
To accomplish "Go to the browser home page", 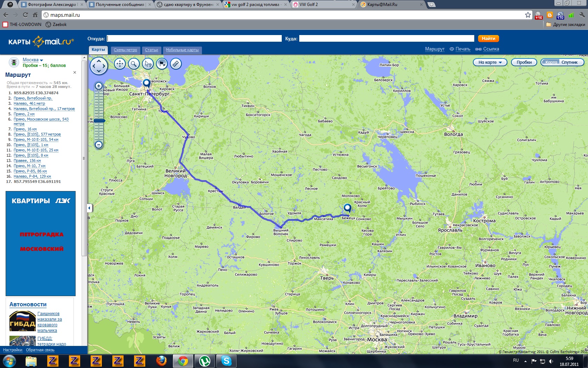I will [x=35, y=15].
